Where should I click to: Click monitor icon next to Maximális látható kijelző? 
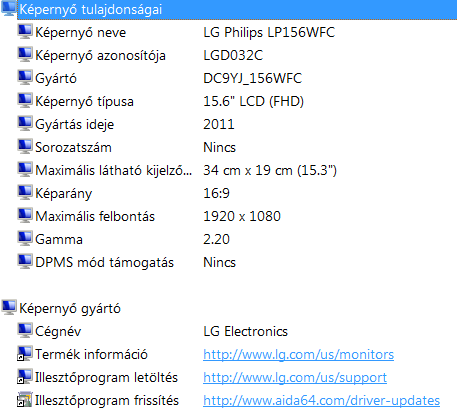[25, 170]
